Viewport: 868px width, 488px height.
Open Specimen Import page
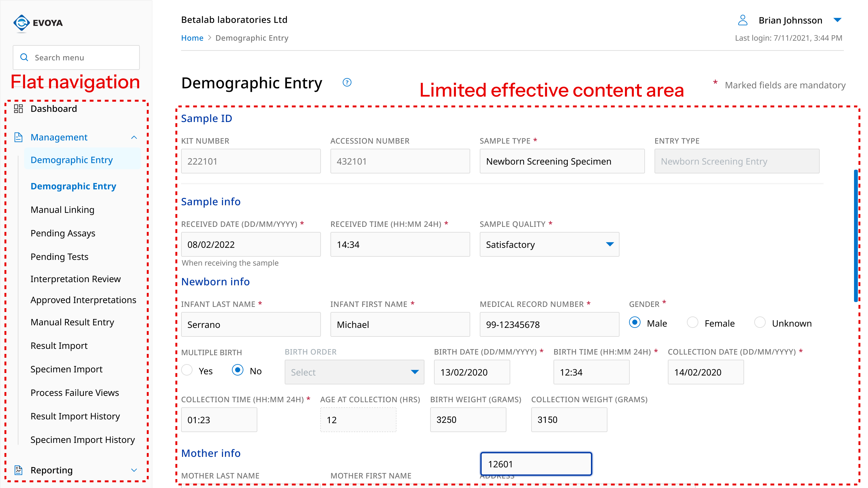click(x=66, y=370)
